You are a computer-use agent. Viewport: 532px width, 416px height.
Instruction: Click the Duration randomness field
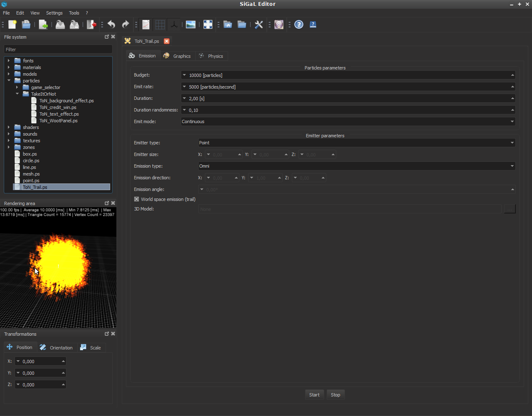pos(348,110)
